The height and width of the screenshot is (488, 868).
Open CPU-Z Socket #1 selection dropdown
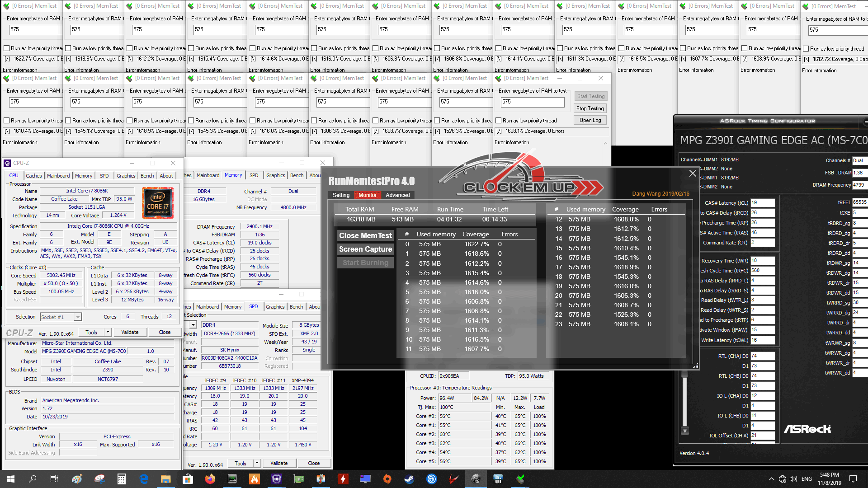78,317
